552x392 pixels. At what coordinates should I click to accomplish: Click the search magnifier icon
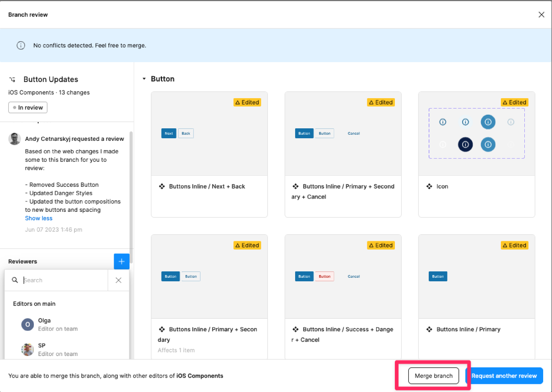(x=15, y=280)
